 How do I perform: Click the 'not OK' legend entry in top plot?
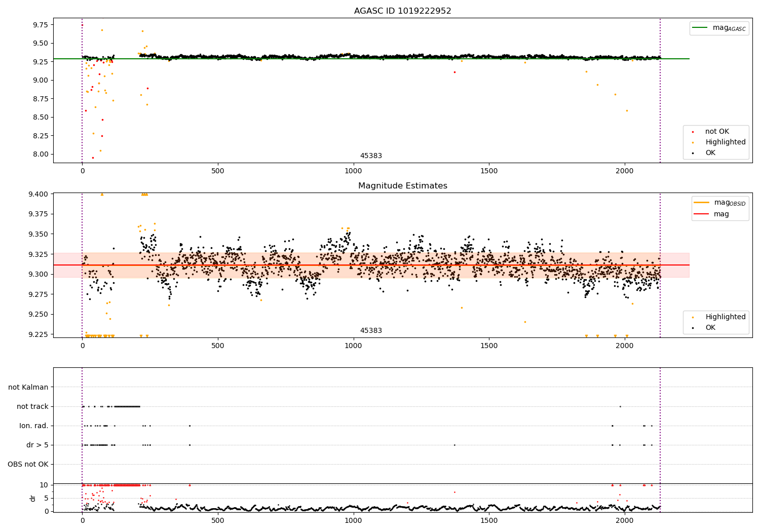click(x=717, y=132)
